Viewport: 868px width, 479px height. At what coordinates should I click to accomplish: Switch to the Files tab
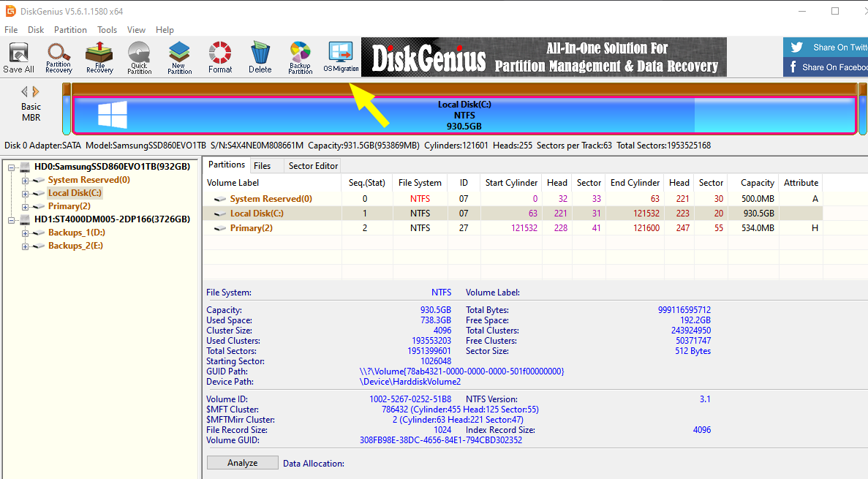coord(262,165)
